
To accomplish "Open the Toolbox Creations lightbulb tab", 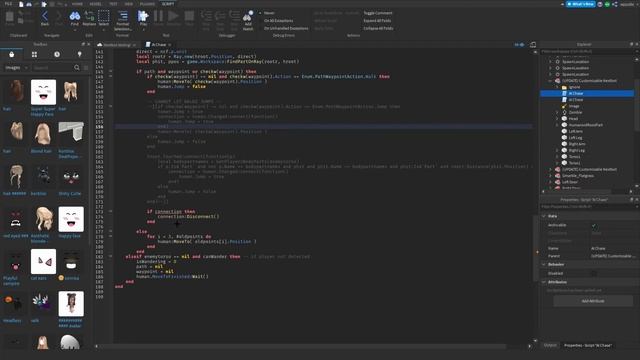I will (x=80, y=54).
